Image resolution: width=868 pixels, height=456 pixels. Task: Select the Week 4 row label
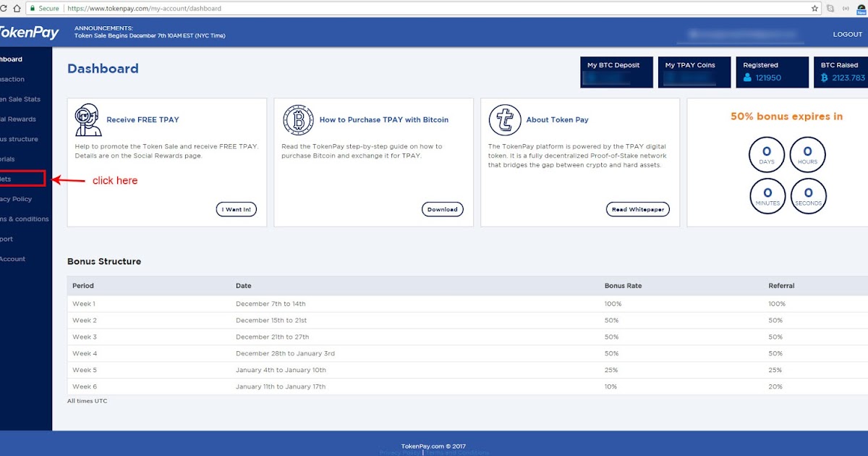85,354
